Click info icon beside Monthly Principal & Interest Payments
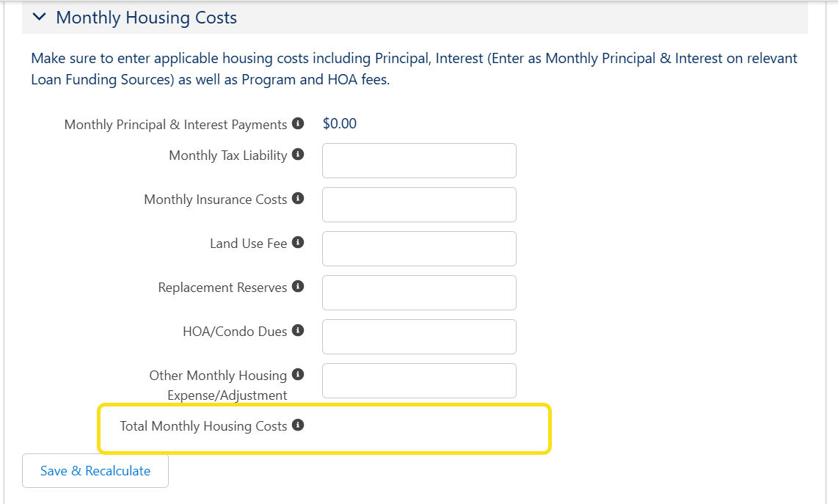 (x=298, y=124)
